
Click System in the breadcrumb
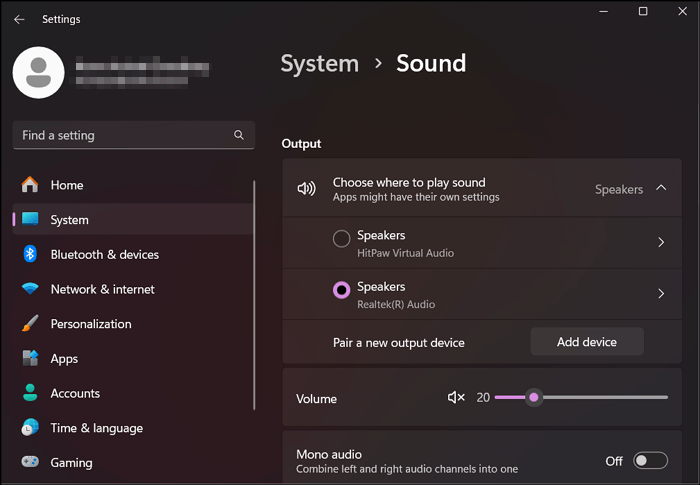click(x=319, y=64)
